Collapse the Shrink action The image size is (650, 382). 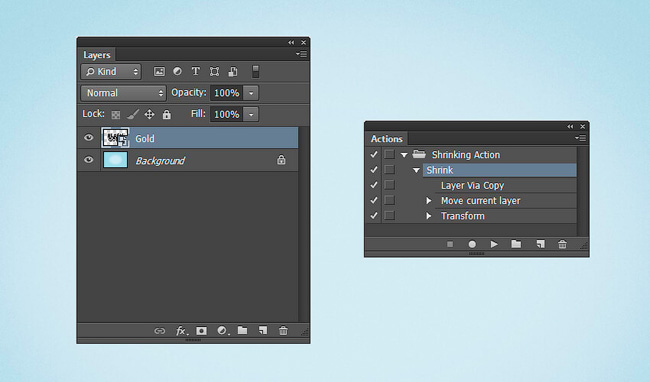pos(417,170)
